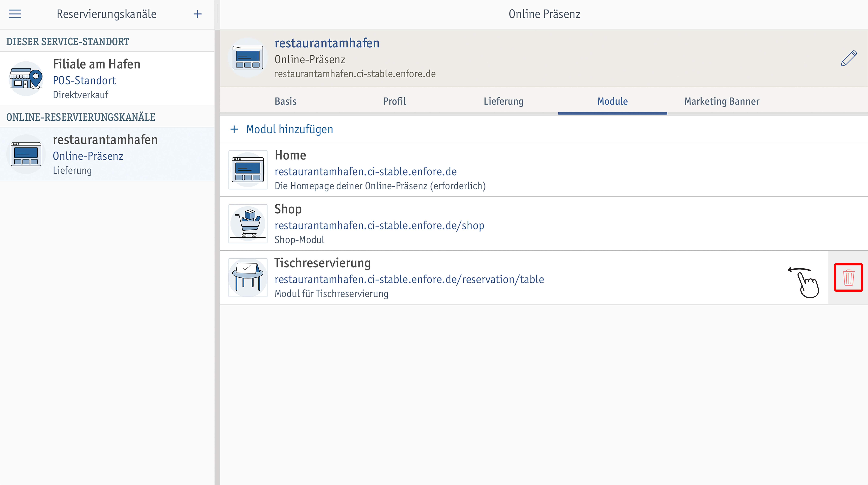Click the header Online-Präsenz website icon
This screenshot has height=485, width=868.
tap(248, 58)
